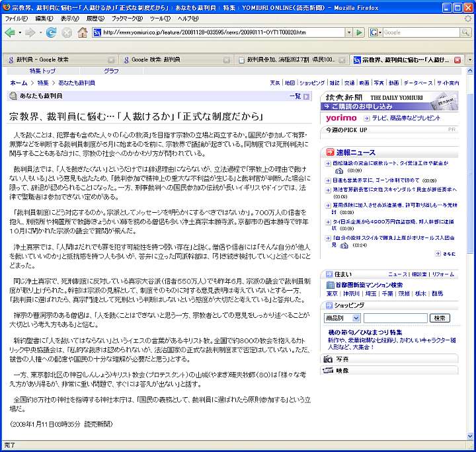Click the Reload page icon
Image resolution: width=476 pixels, height=452 pixels.
[51, 32]
